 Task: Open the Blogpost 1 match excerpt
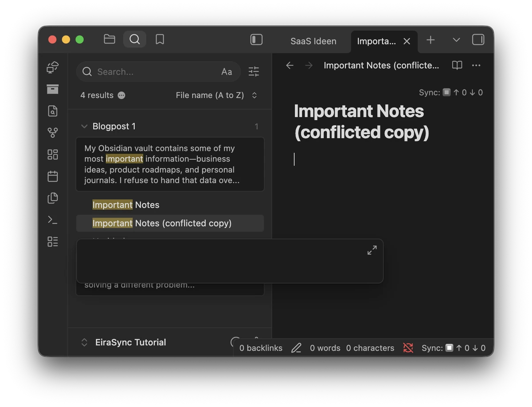click(170, 164)
